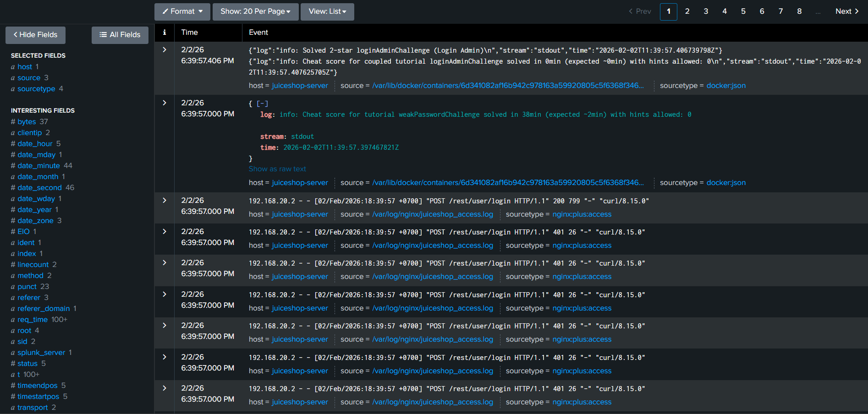
Task: Open All Fields list button
Action: (120, 35)
